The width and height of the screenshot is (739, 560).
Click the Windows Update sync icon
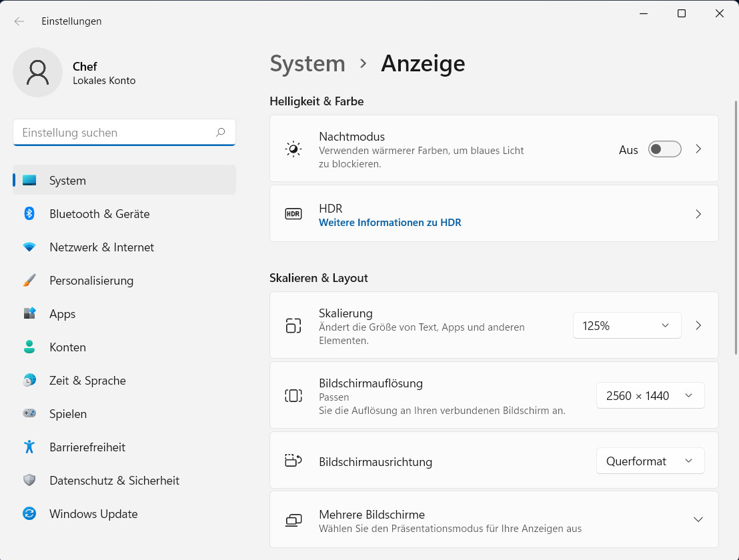29,513
